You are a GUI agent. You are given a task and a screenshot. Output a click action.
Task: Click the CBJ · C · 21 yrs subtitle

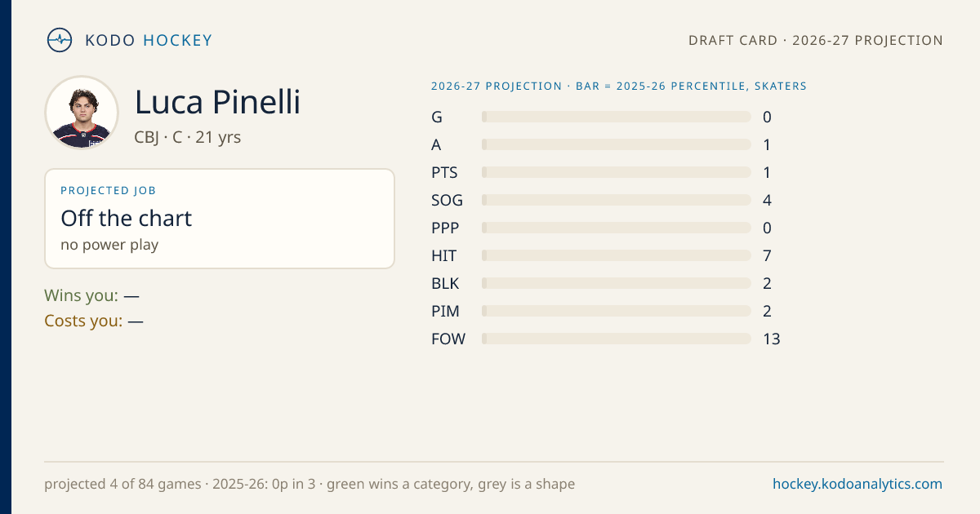(188, 137)
